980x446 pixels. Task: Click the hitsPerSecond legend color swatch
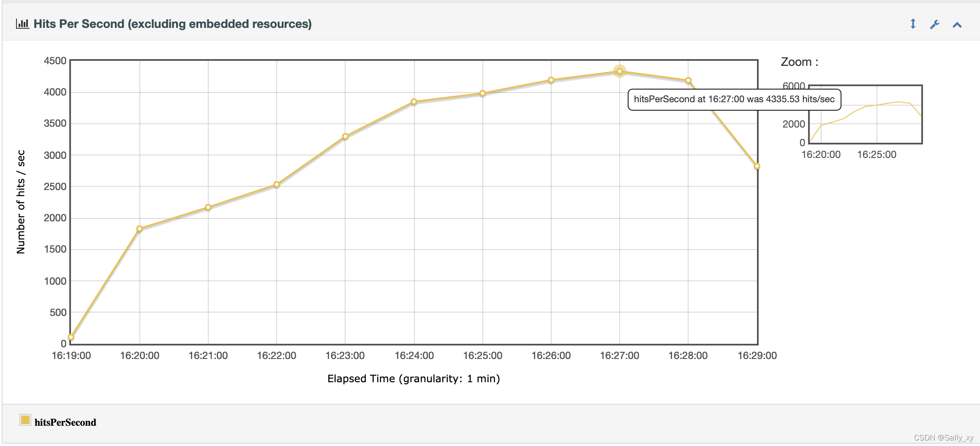coord(25,420)
